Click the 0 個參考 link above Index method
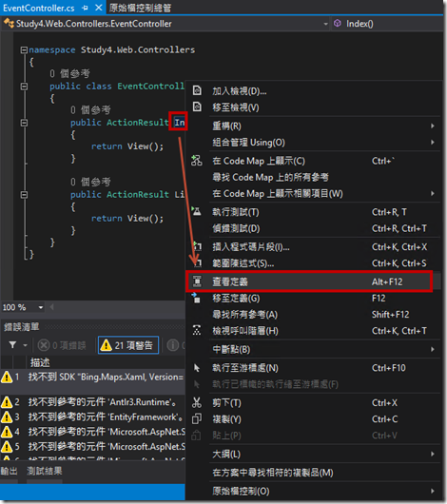This screenshot has width=447, height=504. point(90,110)
